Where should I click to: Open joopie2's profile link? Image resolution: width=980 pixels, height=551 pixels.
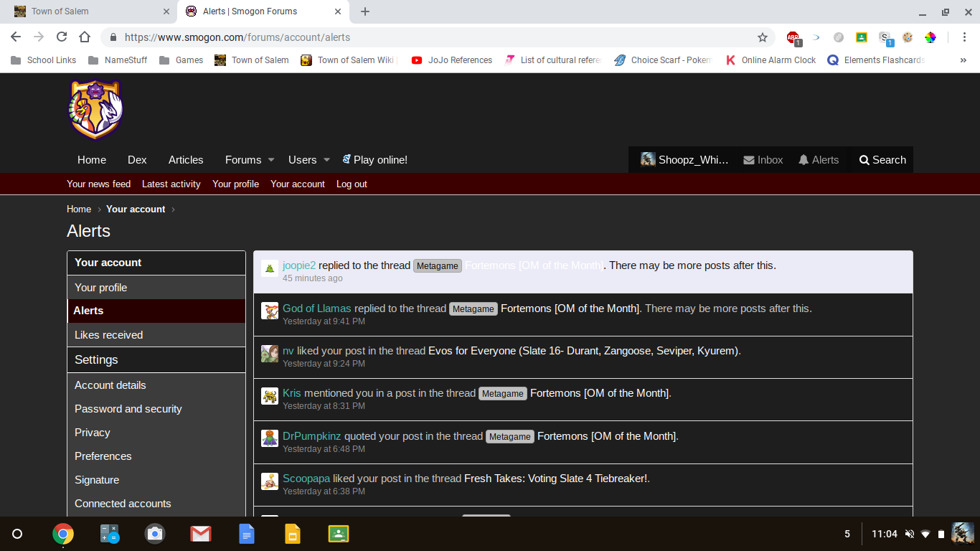point(299,265)
